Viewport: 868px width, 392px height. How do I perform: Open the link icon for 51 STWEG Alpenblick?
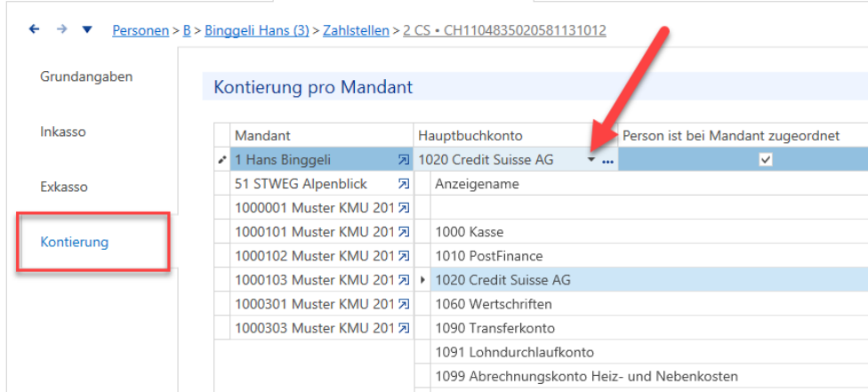pos(404,184)
